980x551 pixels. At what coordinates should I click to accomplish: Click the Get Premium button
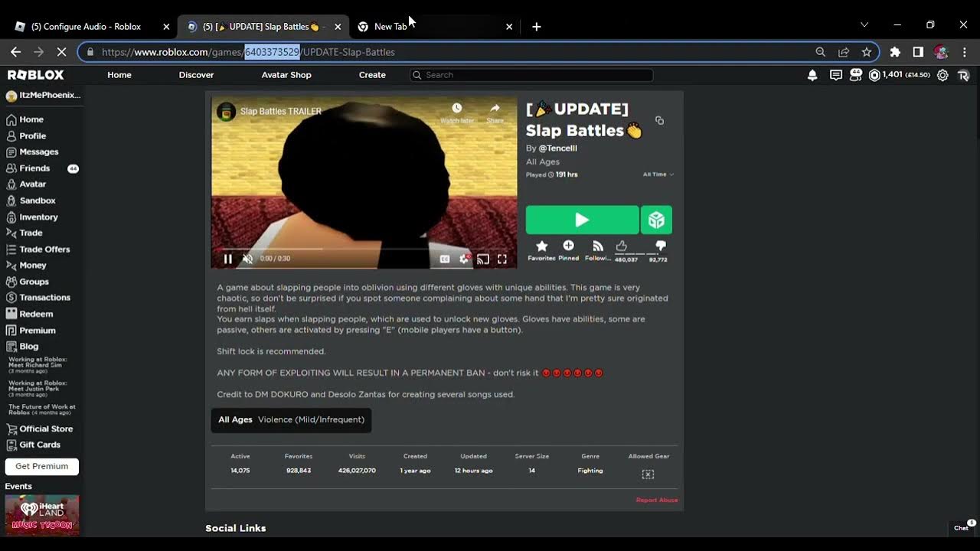tap(42, 466)
